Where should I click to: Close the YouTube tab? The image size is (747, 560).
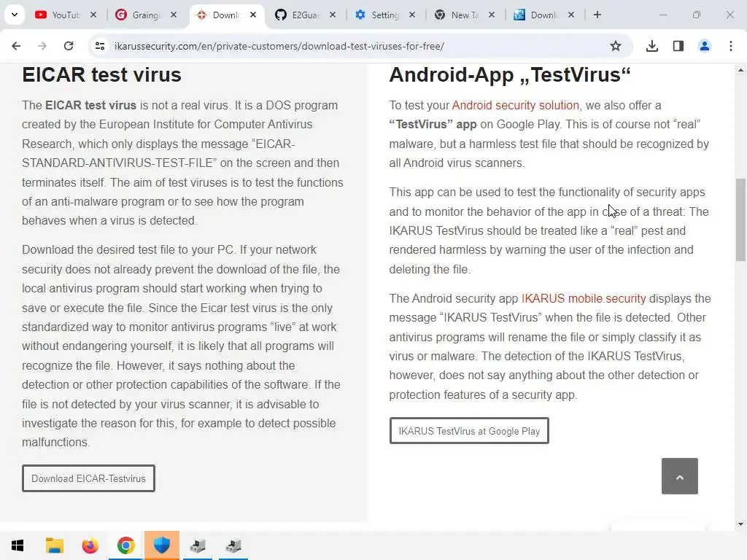point(93,15)
